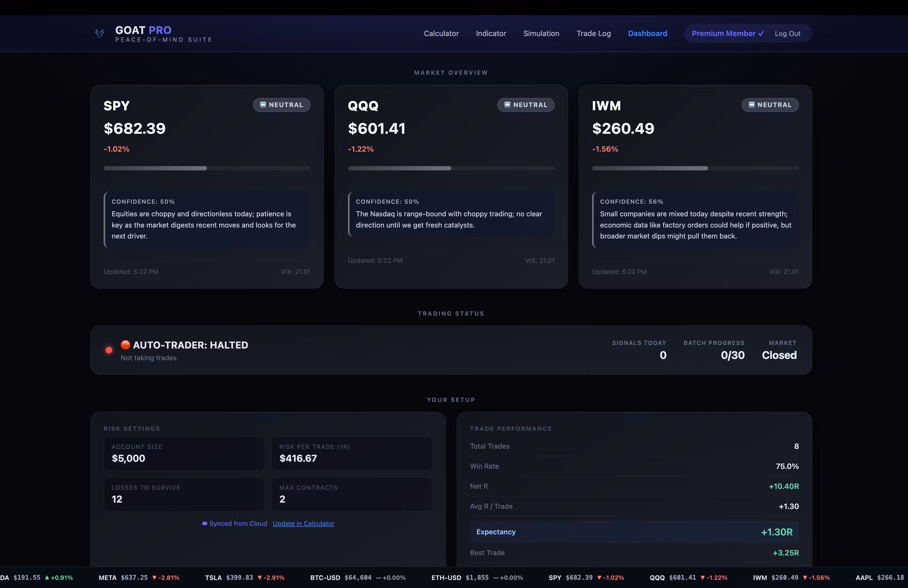
Task: Click SPY down-arrow in bottom ticker
Action: click(599, 578)
